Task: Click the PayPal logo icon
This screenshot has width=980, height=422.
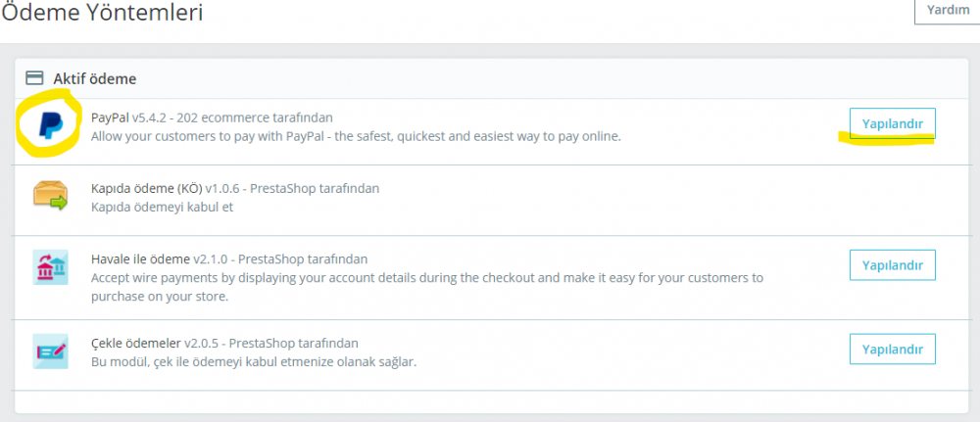Action: click(x=48, y=127)
